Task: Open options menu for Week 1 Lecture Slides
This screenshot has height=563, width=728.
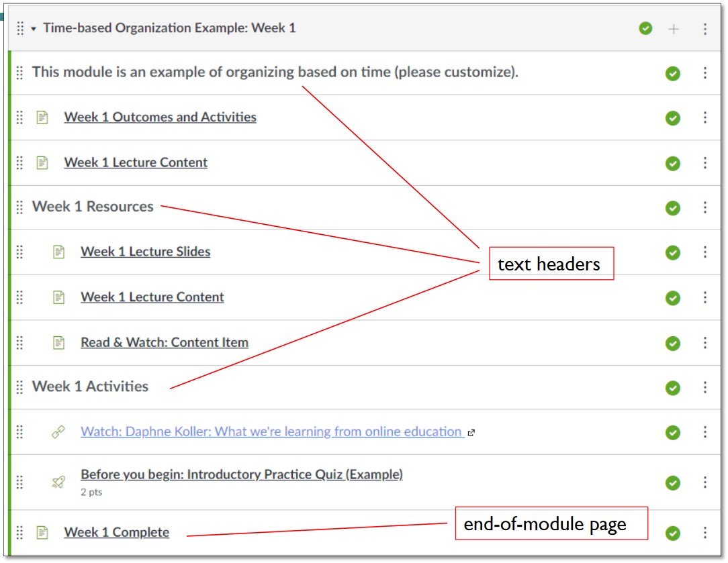Action: coord(704,252)
